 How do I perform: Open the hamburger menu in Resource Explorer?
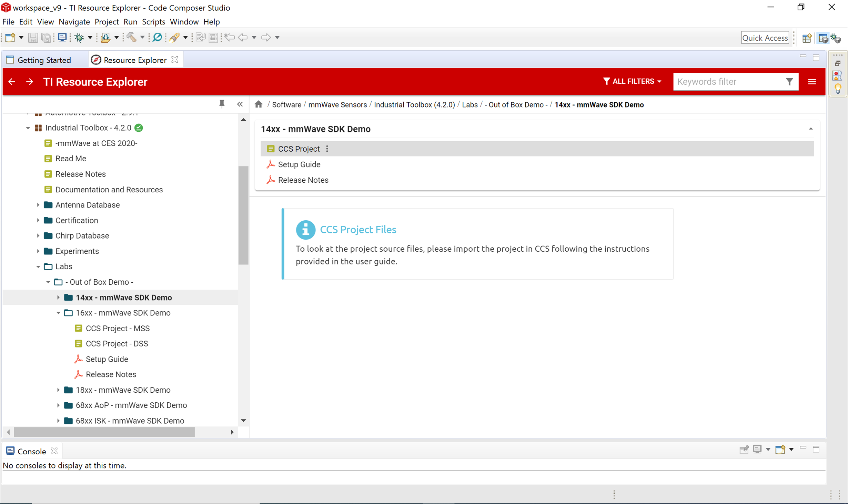pos(812,82)
